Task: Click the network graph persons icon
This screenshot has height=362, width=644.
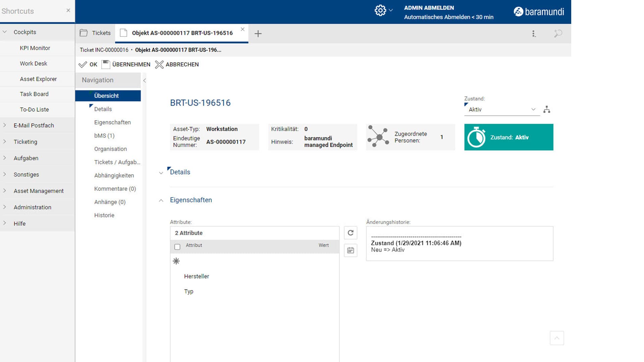Action: pyautogui.click(x=378, y=136)
